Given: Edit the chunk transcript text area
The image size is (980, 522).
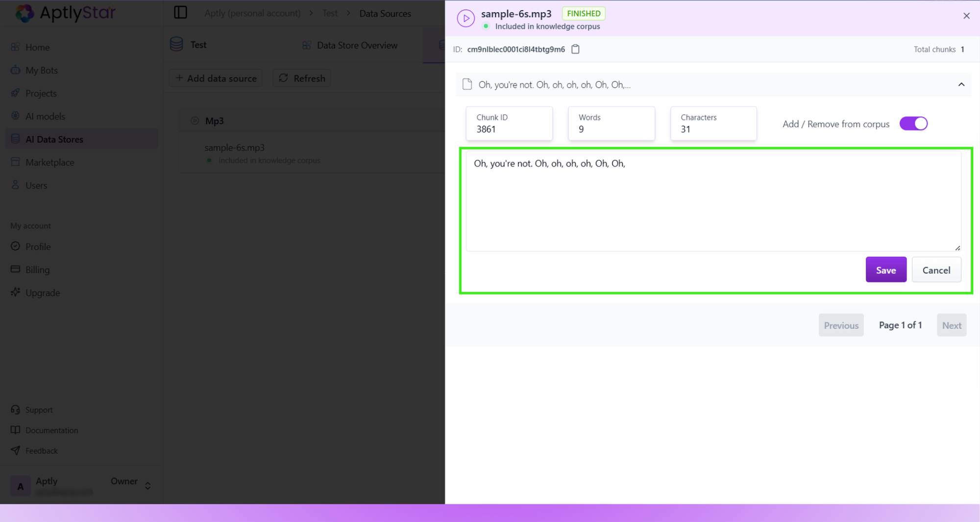Looking at the screenshot, I should pos(713,201).
